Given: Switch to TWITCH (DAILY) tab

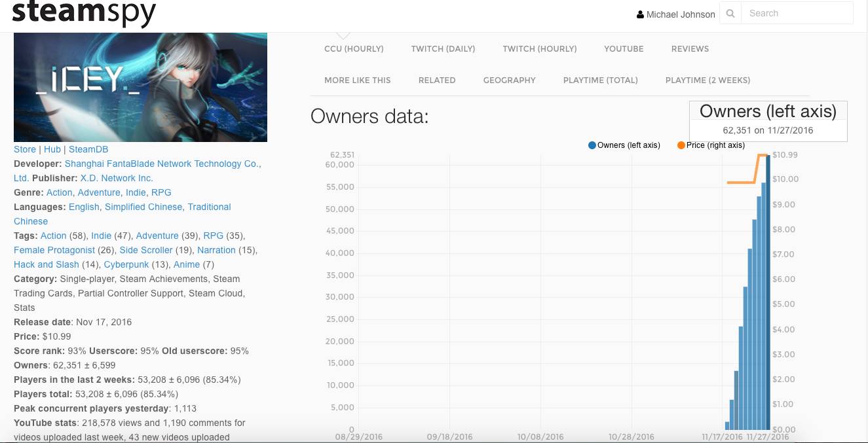Looking at the screenshot, I should (443, 48).
